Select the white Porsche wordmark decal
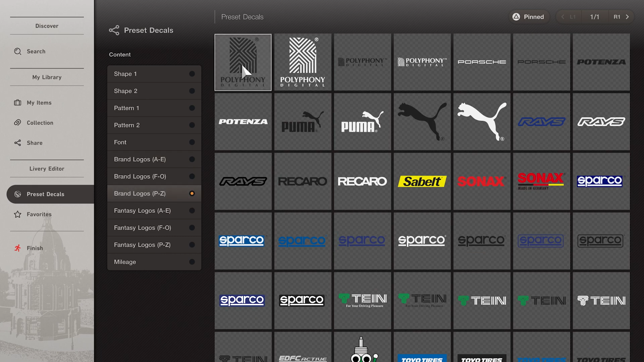The height and width of the screenshot is (362, 644). [482, 62]
